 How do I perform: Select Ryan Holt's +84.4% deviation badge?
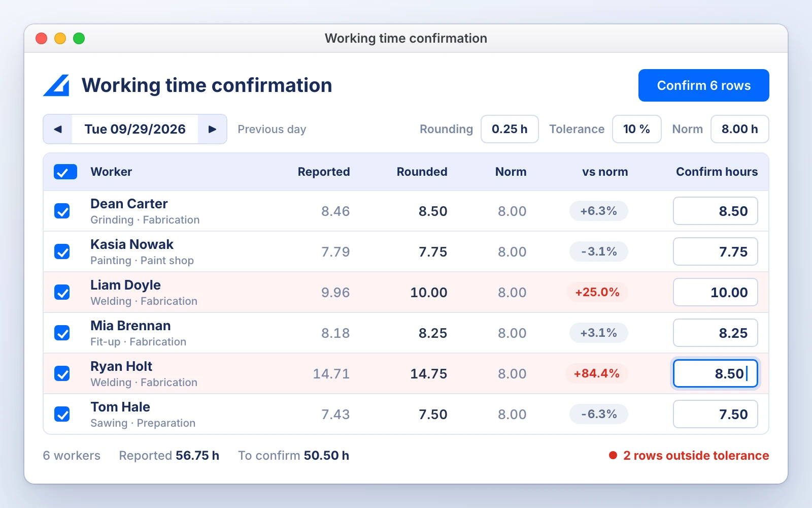[597, 373]
